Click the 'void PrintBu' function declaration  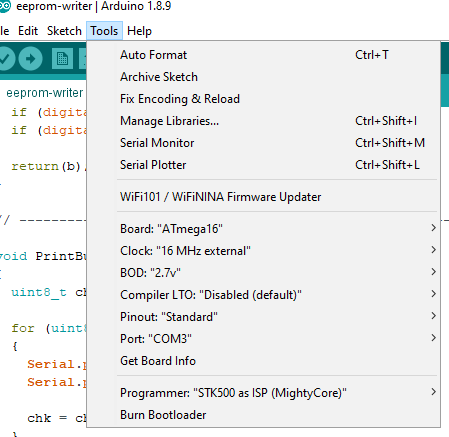pyautogui.click(x=43, y=256)
